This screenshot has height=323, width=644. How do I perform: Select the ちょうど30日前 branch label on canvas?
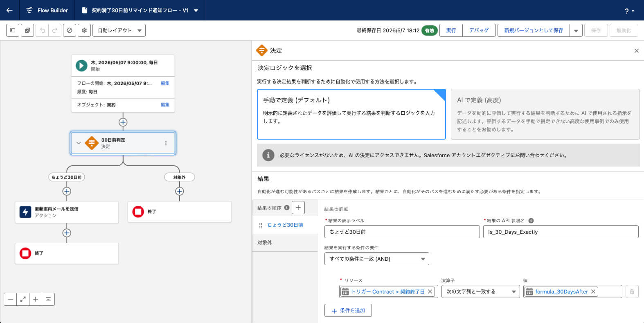pos(67,177)
